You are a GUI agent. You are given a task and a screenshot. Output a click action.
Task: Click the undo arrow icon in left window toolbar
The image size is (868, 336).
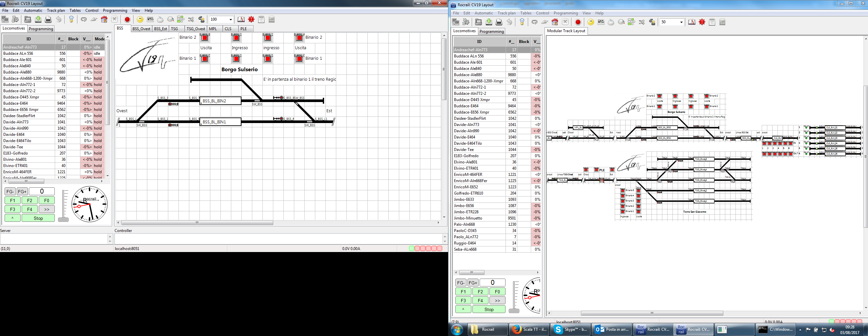point(59,20)
